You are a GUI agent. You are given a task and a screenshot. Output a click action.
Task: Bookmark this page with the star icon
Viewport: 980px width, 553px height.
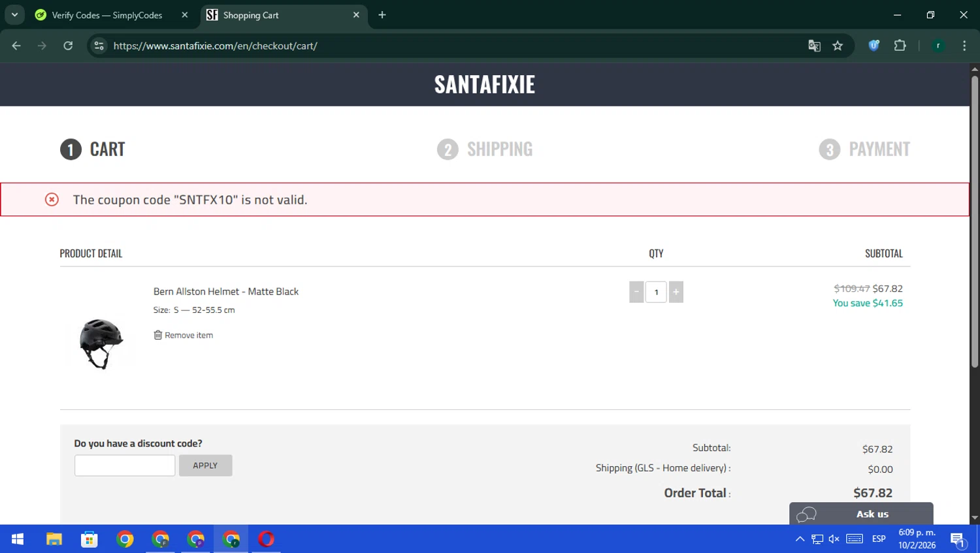(838, 46)
